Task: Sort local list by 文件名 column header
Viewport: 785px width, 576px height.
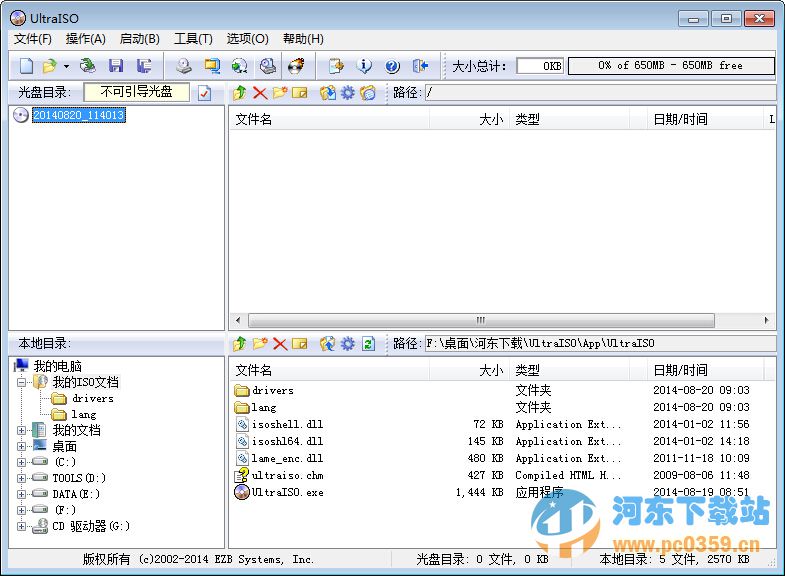Action: 331,370
